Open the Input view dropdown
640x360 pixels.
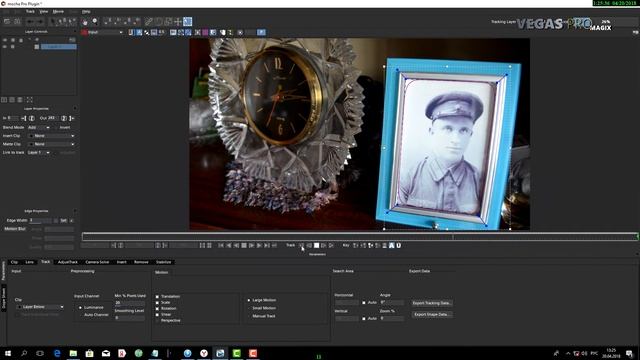[x=106, y=32]
